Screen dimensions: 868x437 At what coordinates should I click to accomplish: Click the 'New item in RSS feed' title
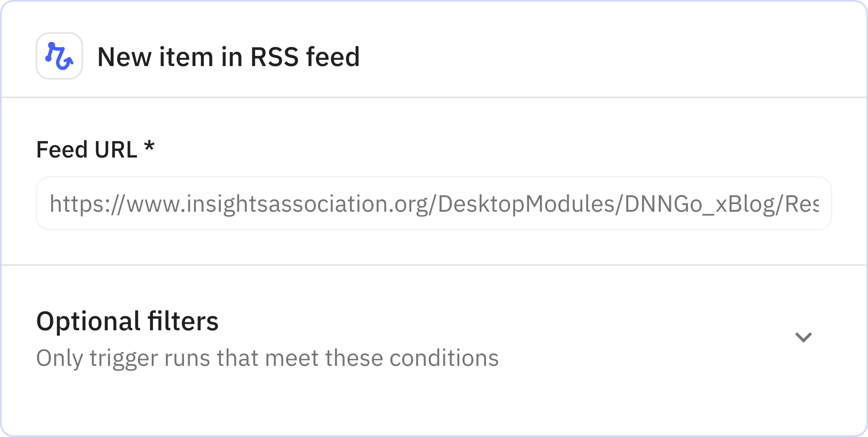(x=229, y=57)
